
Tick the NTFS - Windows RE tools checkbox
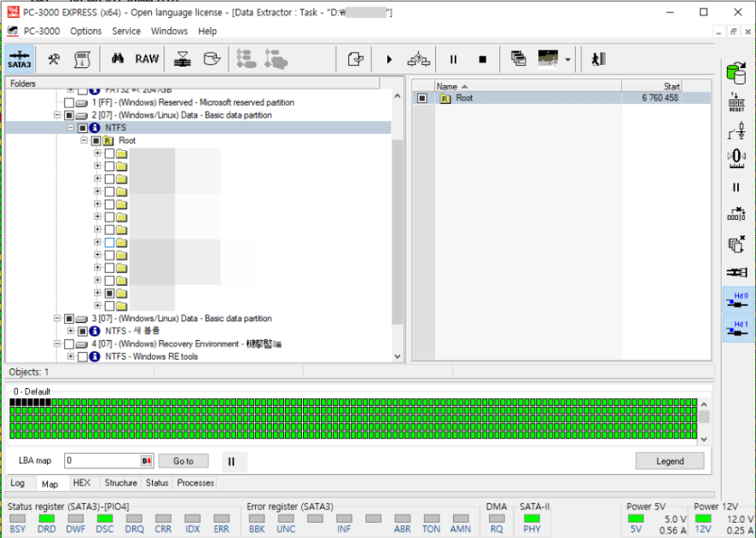click(x=83, y=357)
